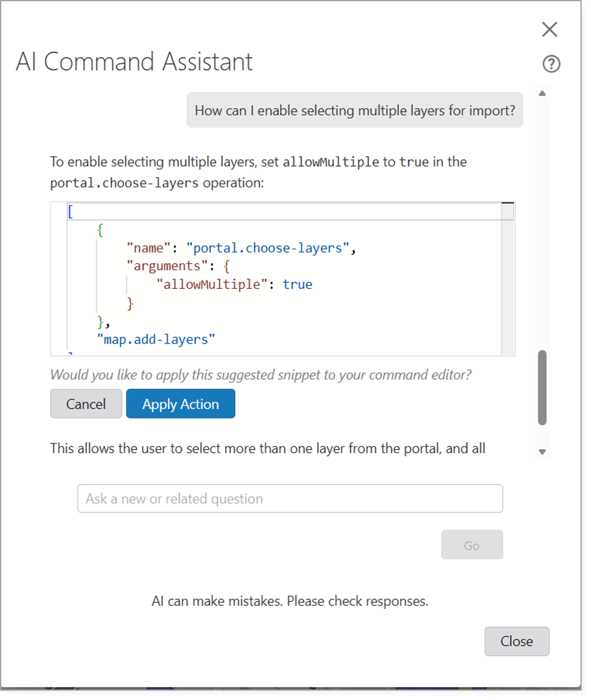Screen dimensions: 591x700
Task: Click the conversation scroll up arrow
Action: tap(543, 93)
